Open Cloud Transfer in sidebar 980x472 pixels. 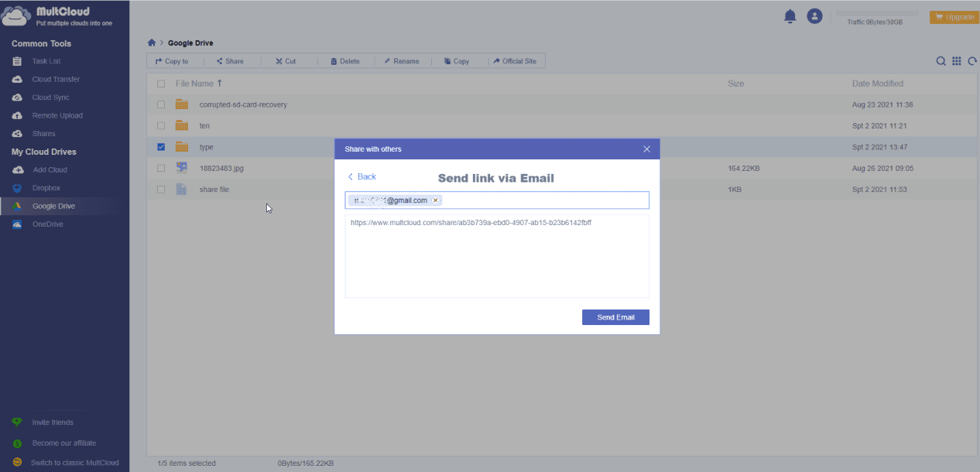pyautogui.click(x=56, y=80)
